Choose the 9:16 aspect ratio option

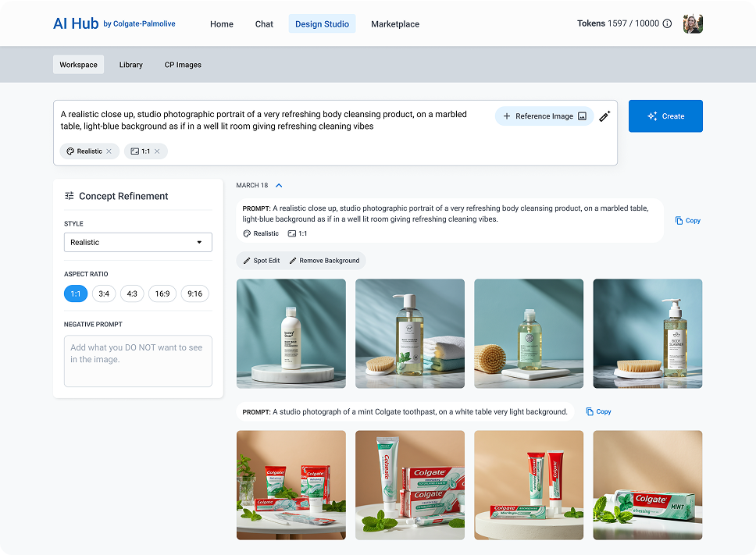(195, 294)
